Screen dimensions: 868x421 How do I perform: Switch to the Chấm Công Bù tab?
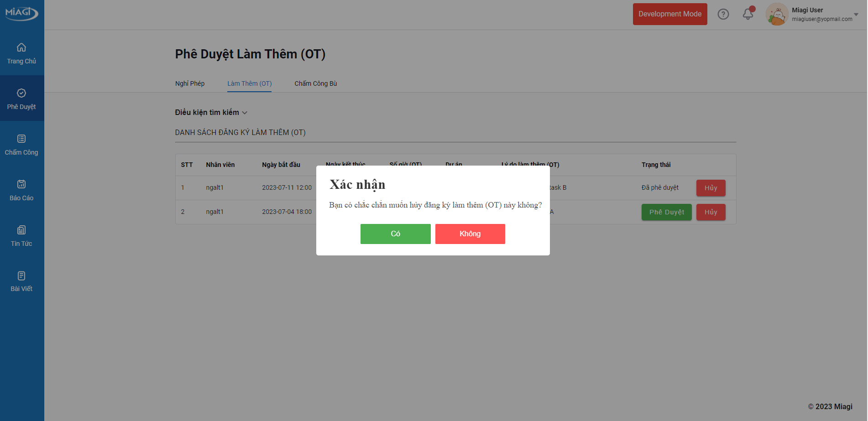pos(315,83)
